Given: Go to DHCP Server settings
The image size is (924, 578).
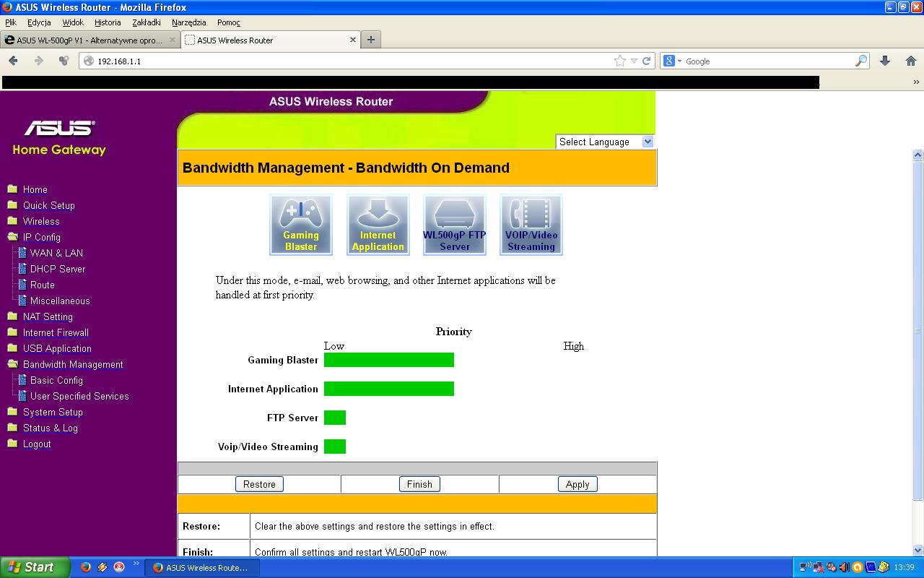Looking at the screenshot, I should (x=58, y=269).
